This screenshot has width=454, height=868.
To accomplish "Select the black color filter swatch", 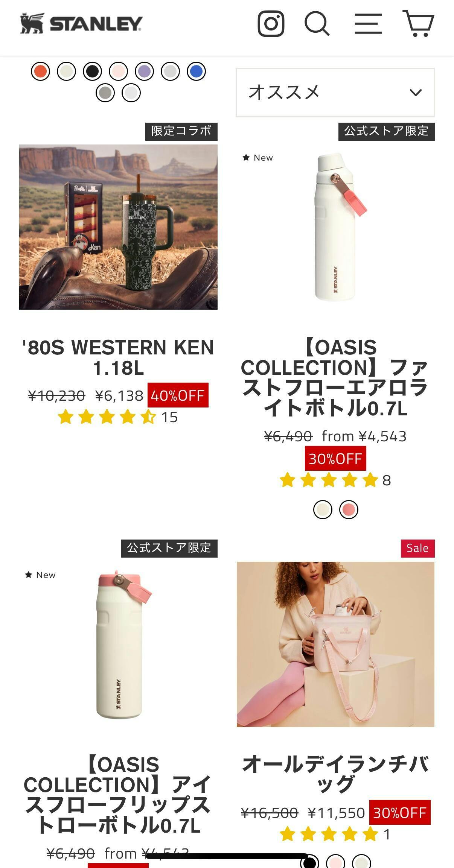I will (x=92, y=71).
